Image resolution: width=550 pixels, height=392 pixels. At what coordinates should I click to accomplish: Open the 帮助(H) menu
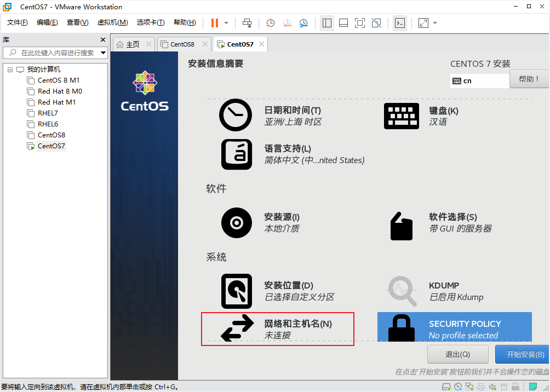[x=185, y=22]
